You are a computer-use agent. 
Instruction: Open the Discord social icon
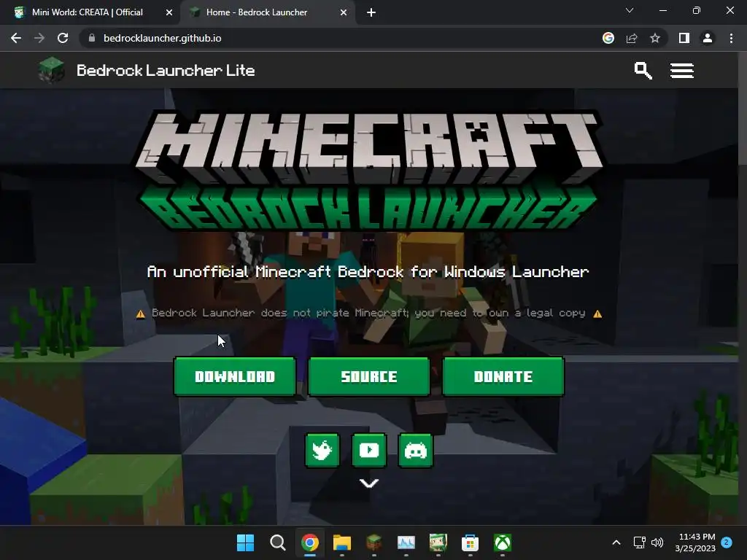(415, 450)
